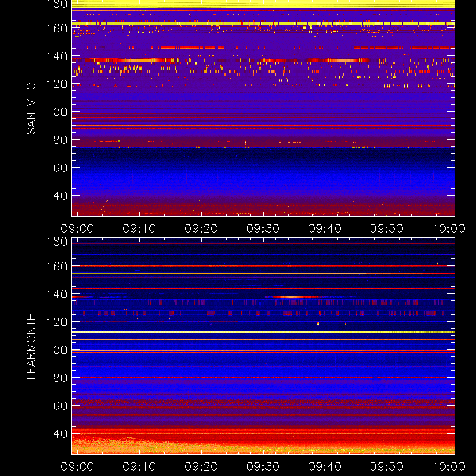Select the 160 tick label on Learmonth plot
The height and width of the screenshot is (476, 476).
coord(57,266)
